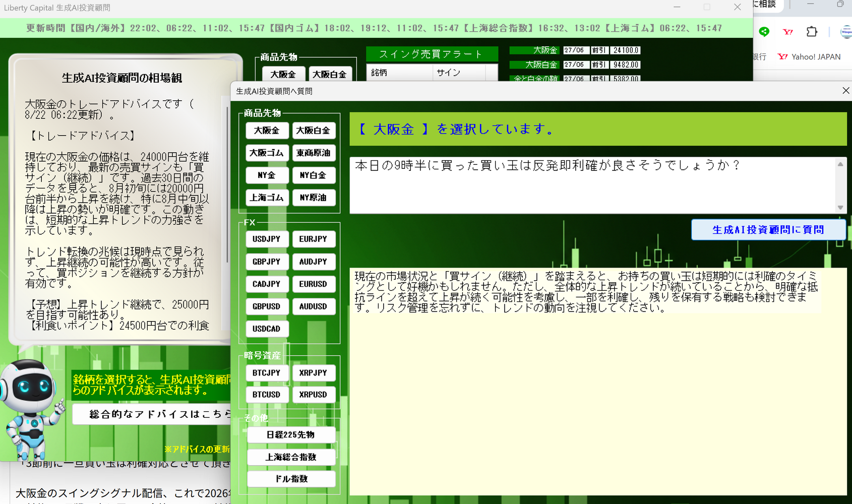Screen dimensions: 852x504
Task: Pick the NY白金 button
Action: tap(313, 175)
